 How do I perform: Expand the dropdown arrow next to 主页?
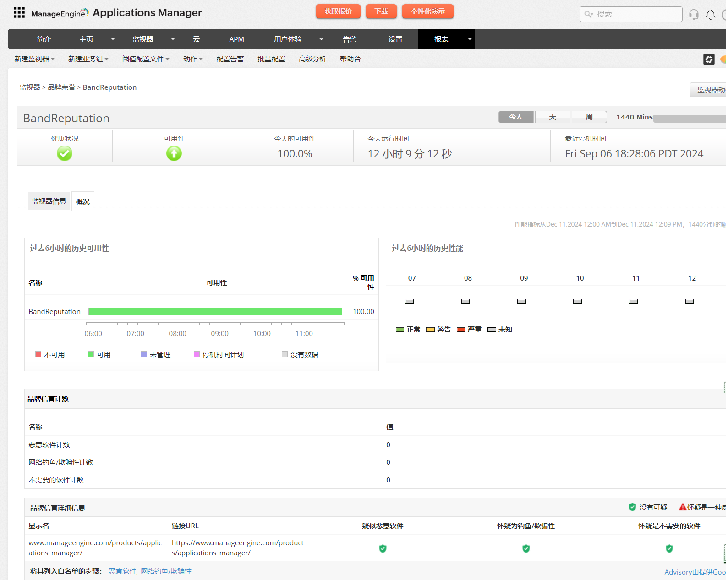[113, 39]
